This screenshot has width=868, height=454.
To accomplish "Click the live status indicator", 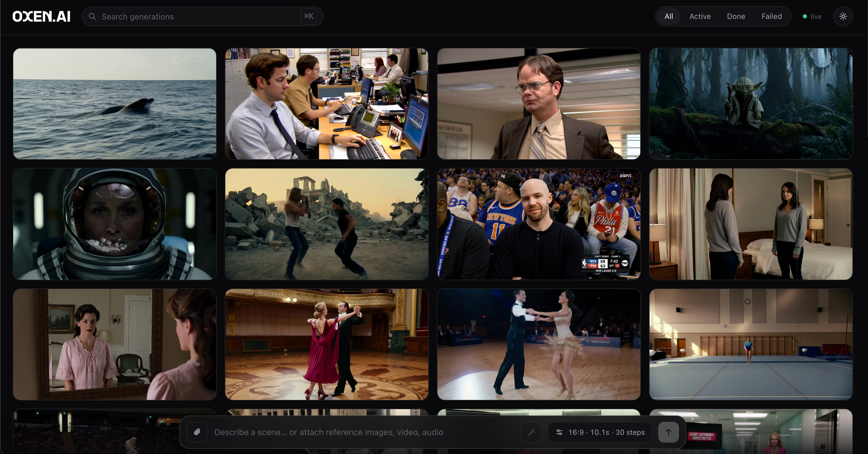I will point(812,16).
